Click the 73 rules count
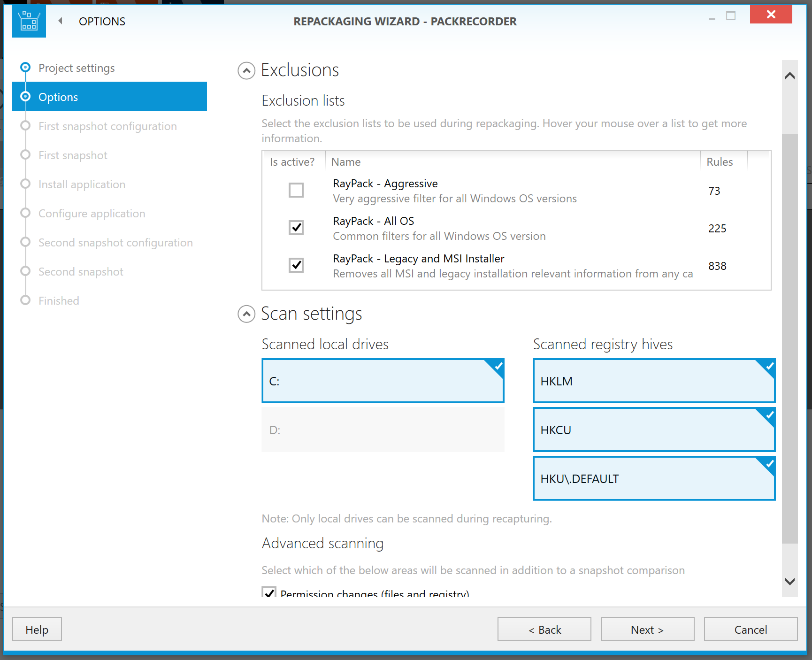 click(714, 191)
